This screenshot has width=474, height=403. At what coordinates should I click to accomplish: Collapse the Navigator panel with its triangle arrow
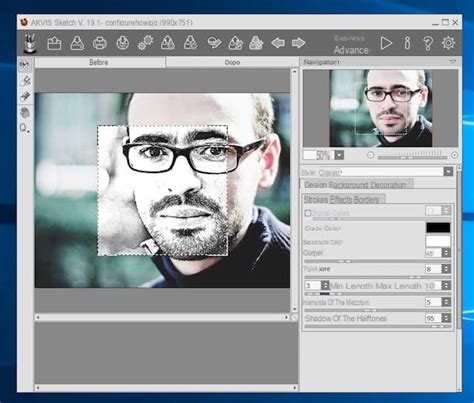452,62
